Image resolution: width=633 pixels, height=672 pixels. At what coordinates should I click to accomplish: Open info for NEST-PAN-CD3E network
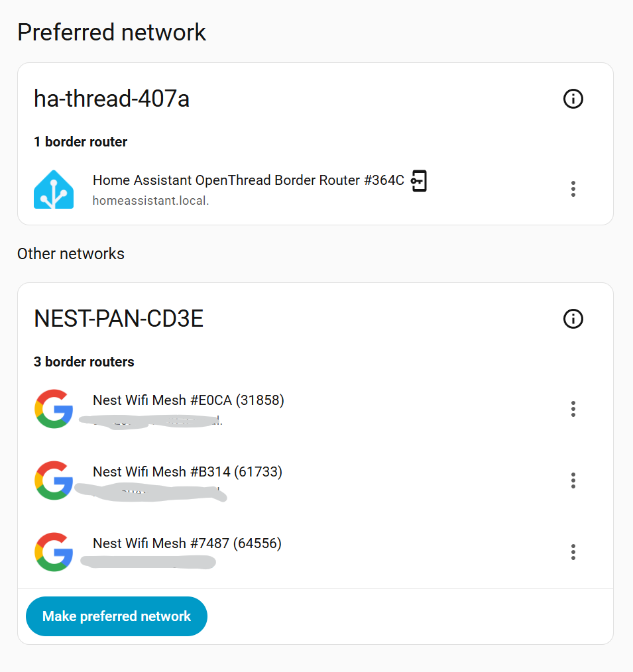[573, 319]
